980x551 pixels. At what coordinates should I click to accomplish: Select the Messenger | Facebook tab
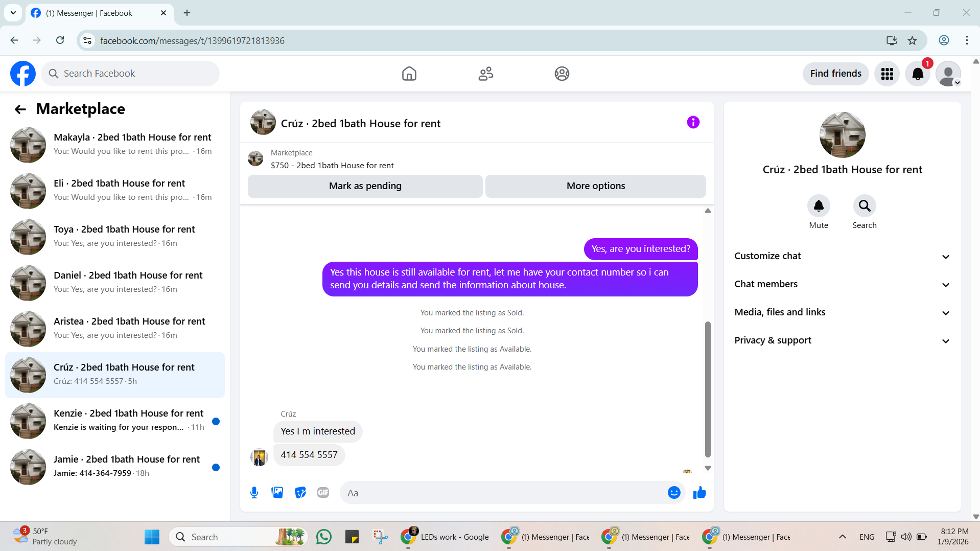click(x=99, y=13)
